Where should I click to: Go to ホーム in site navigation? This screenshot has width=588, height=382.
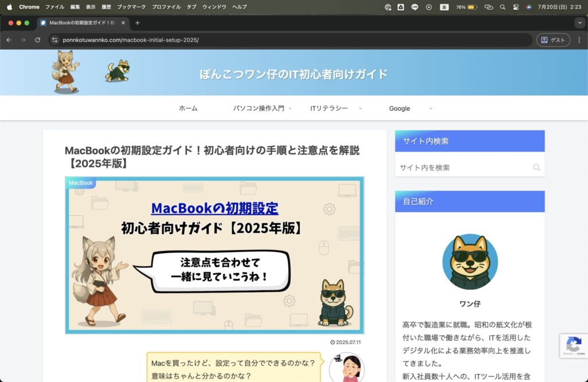pos(188,108)
